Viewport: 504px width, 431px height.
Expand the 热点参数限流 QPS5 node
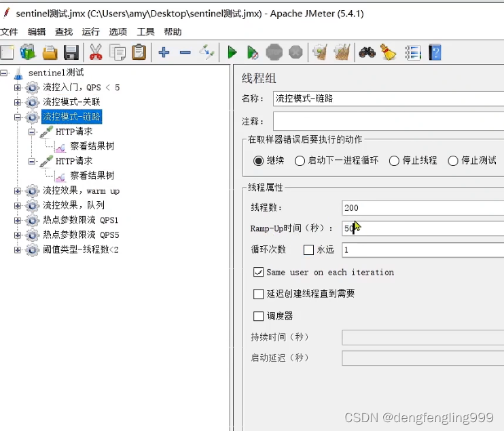click(x=18, y=235)
